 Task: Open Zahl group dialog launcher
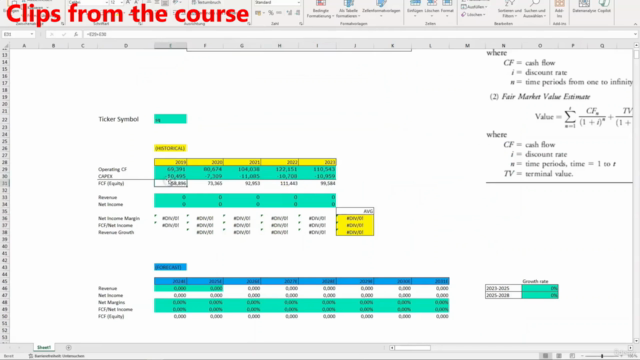click(x=301, y=24)
